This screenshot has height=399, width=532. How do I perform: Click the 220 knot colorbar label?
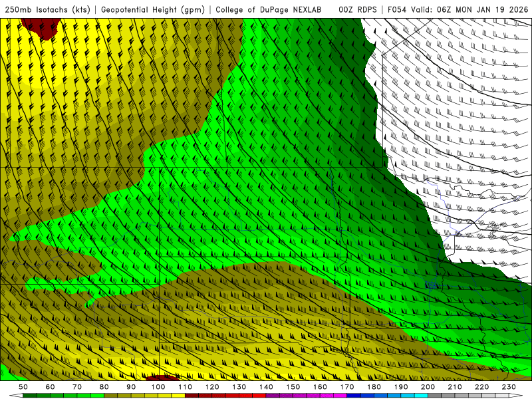pyautogui.click(x=482, y=387)
